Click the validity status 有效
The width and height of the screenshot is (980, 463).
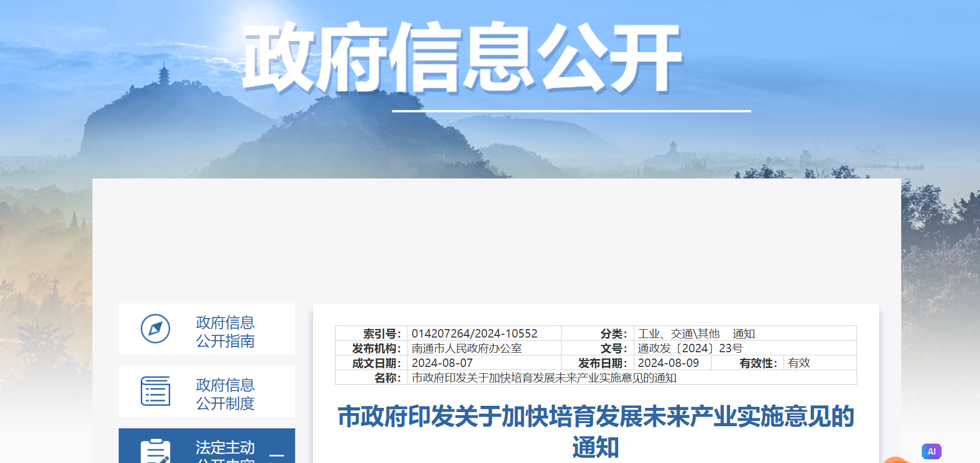point(799,363)
